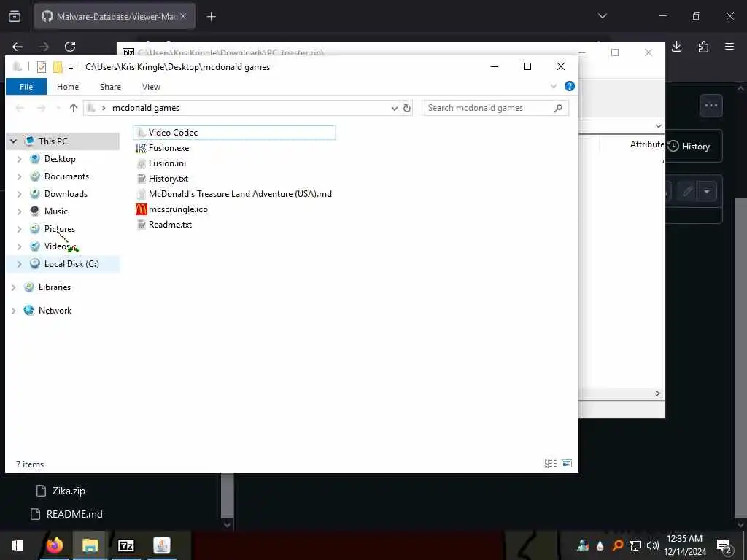
Task: Expand the Downloads tree node
Action: (19, 194)
